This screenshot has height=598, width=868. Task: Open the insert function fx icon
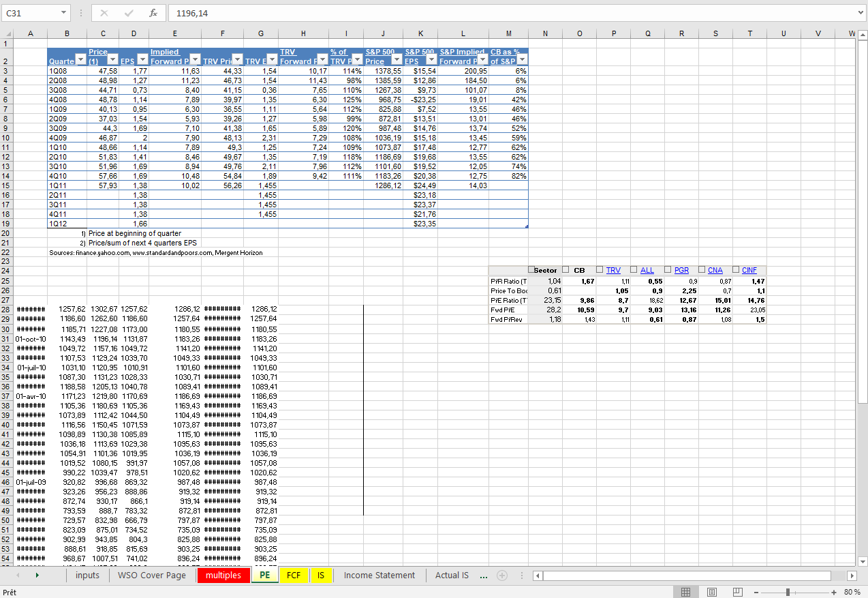pos(154,12)
